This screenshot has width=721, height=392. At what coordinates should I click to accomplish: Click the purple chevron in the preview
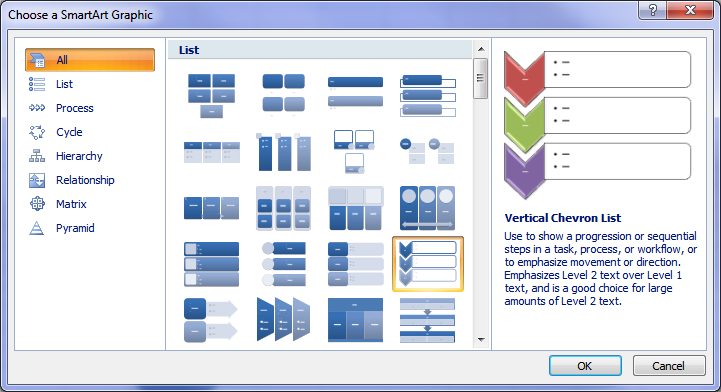point(524,170)
